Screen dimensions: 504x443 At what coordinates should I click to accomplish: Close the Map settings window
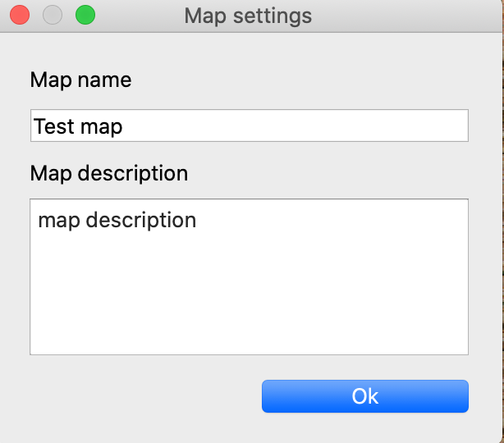click(19, 15)
